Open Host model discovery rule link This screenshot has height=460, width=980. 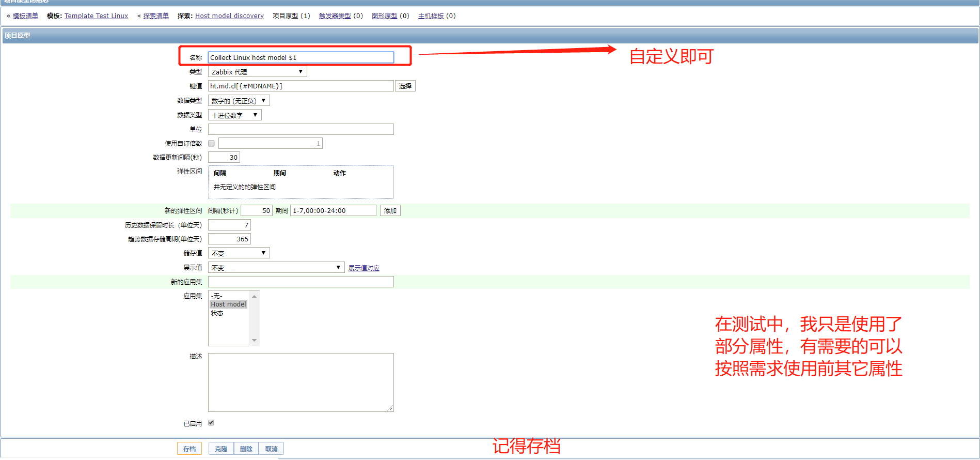(229, 16)
